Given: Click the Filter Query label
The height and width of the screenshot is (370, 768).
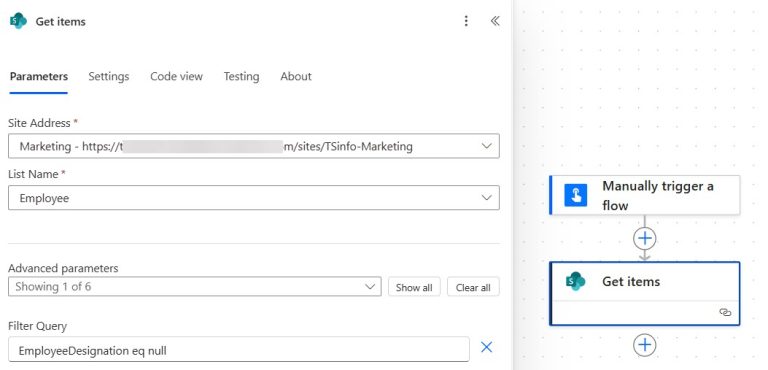Looking at the screenshot, I should tap(37, 326).
